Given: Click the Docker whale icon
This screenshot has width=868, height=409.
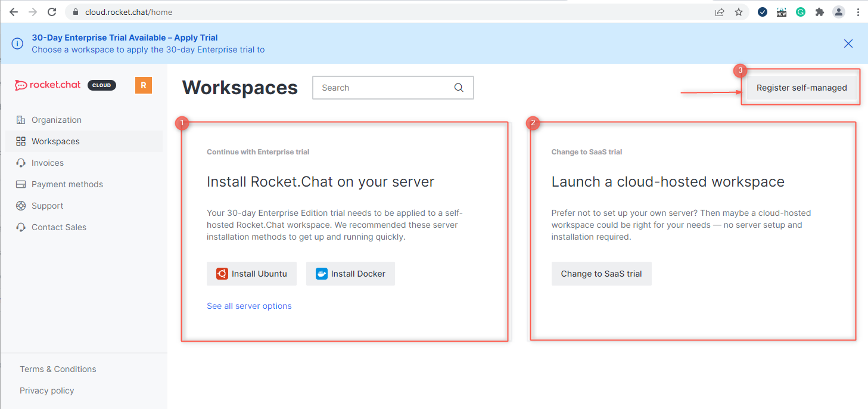Looking at the screenshot, I should point(322,274).
